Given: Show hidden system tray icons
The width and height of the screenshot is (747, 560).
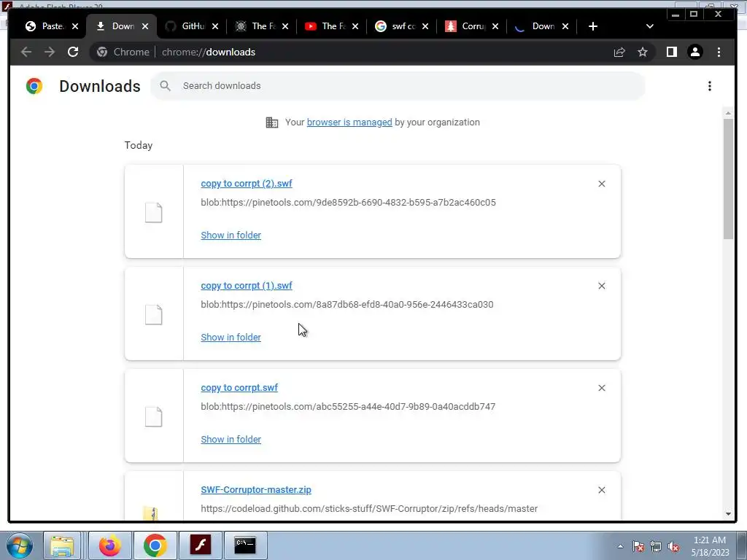Looking at the screenshot, I should point(620,547).
